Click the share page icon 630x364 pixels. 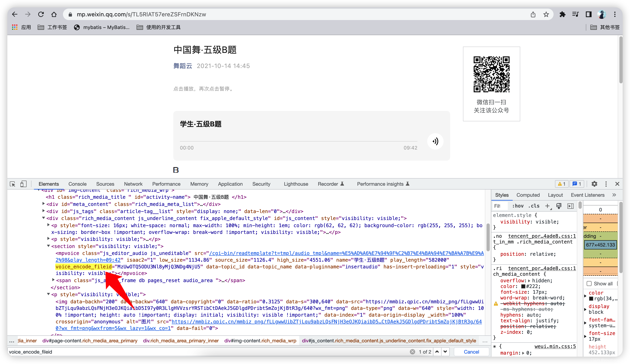(533, 15)
